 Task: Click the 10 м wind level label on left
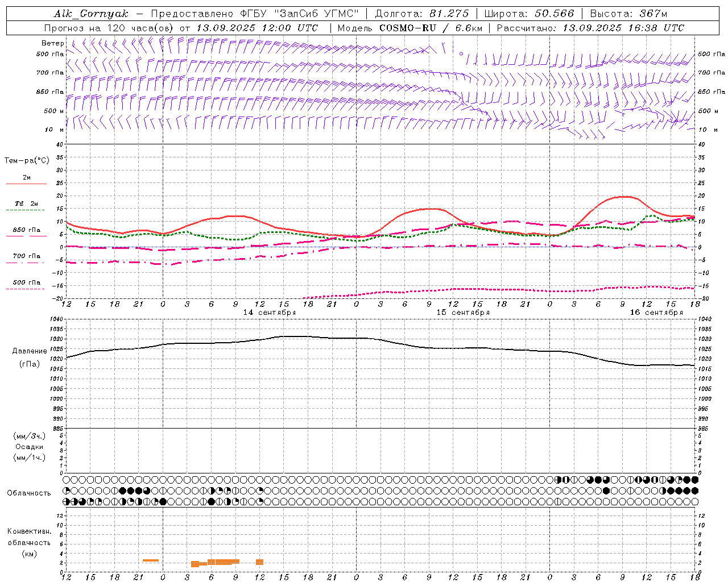(x=54, y=130)
